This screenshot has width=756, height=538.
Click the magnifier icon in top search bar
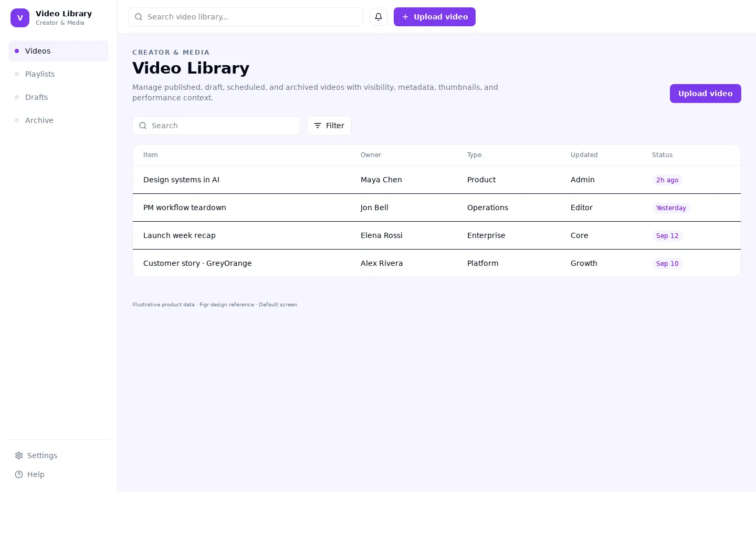139,17
